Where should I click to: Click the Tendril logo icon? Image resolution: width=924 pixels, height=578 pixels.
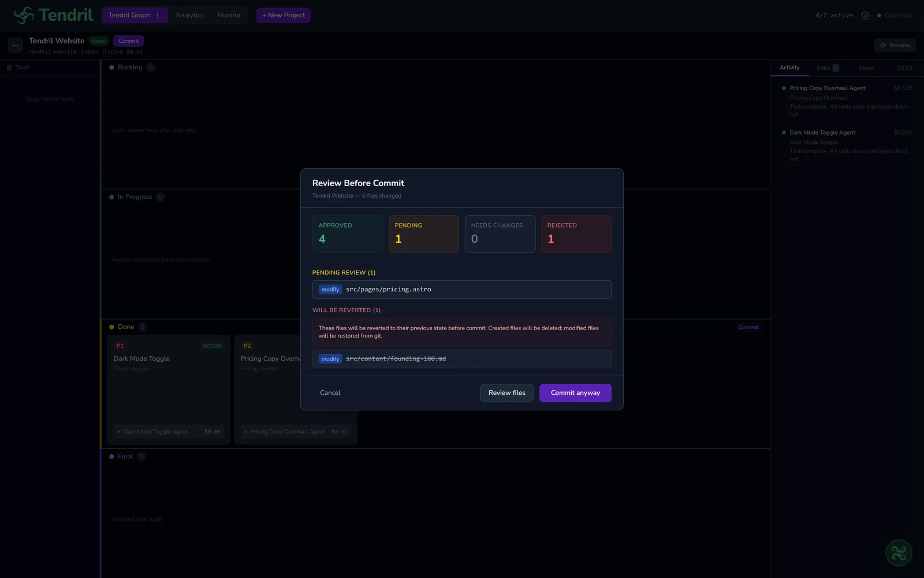(24, 15)
